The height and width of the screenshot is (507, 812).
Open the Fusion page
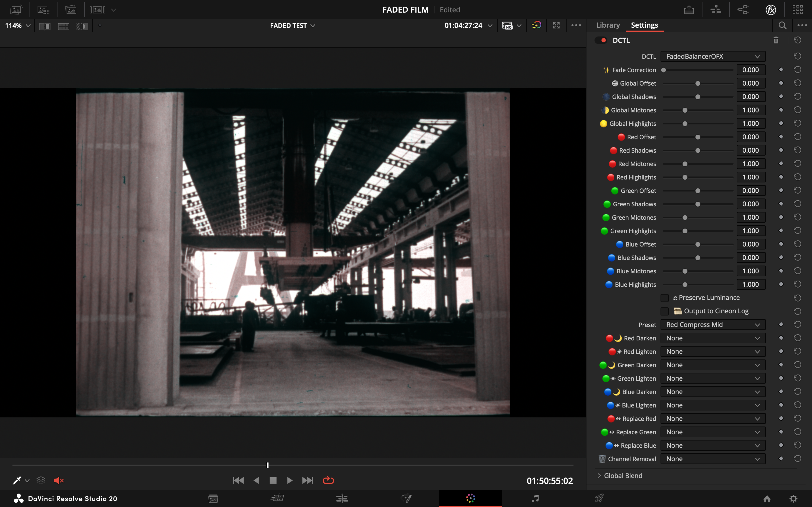tap(406, 498)
